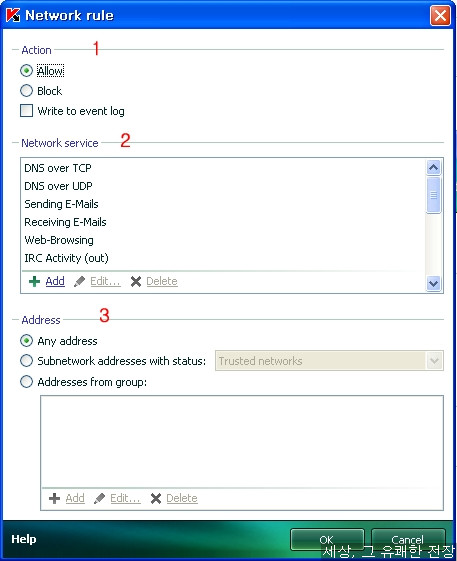Click the pencil Edit icon in Network service
The image size is (457, 561).
[79, 282]
